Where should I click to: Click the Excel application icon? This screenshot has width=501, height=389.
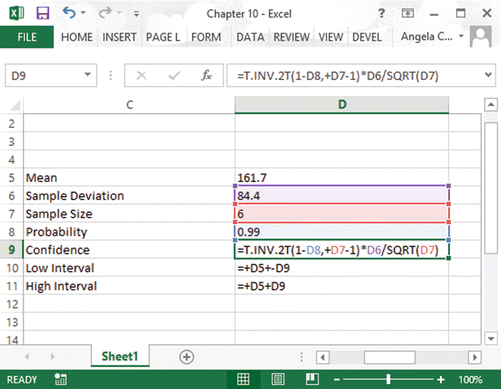click(x=17, y=13)
